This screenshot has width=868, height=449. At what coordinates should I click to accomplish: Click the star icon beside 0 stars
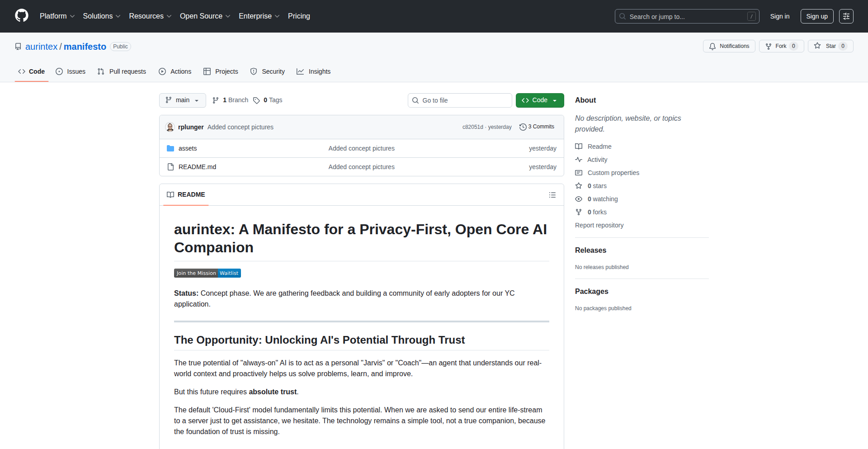tap(579, 186)
